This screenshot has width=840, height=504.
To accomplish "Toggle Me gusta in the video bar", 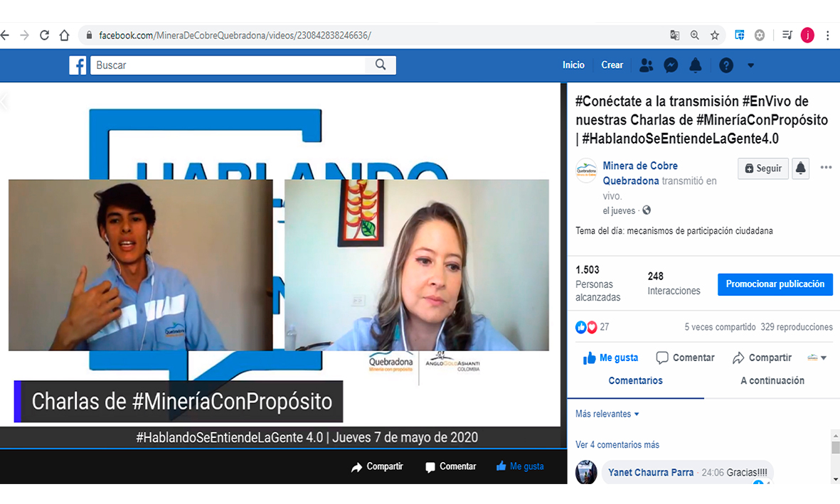I will point(520,466).
